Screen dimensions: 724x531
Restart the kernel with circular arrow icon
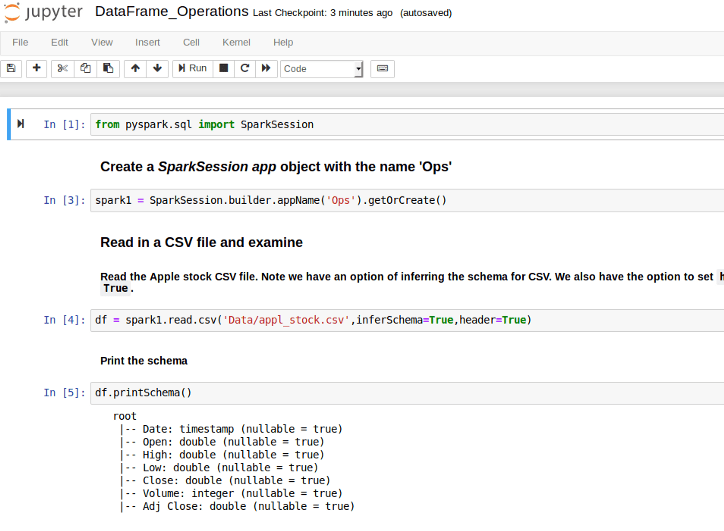[x=244, y=68]
